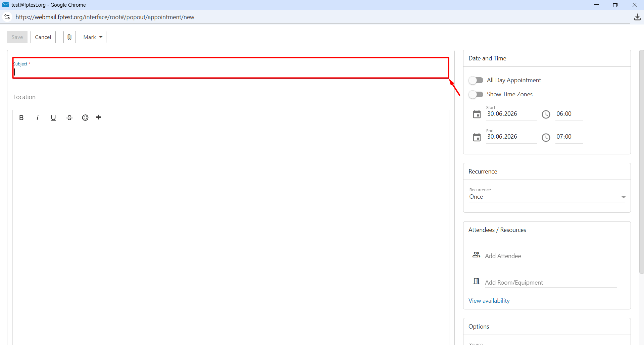Toggle italic text formatting

37,117
